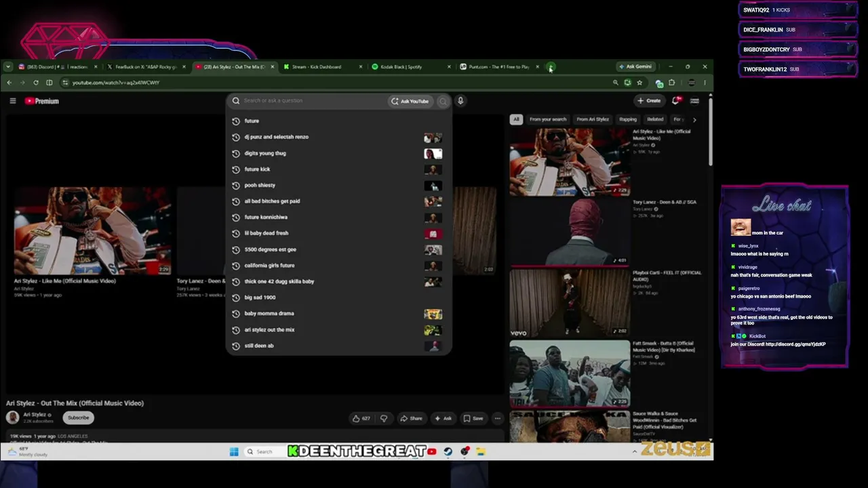Select the 'Rapping' filter chip

click(x=628, y=119)
